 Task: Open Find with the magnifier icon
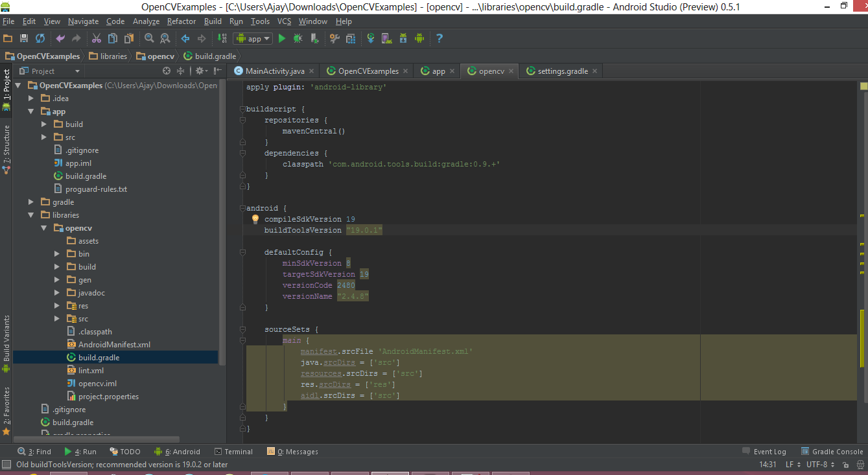point(149,39)
